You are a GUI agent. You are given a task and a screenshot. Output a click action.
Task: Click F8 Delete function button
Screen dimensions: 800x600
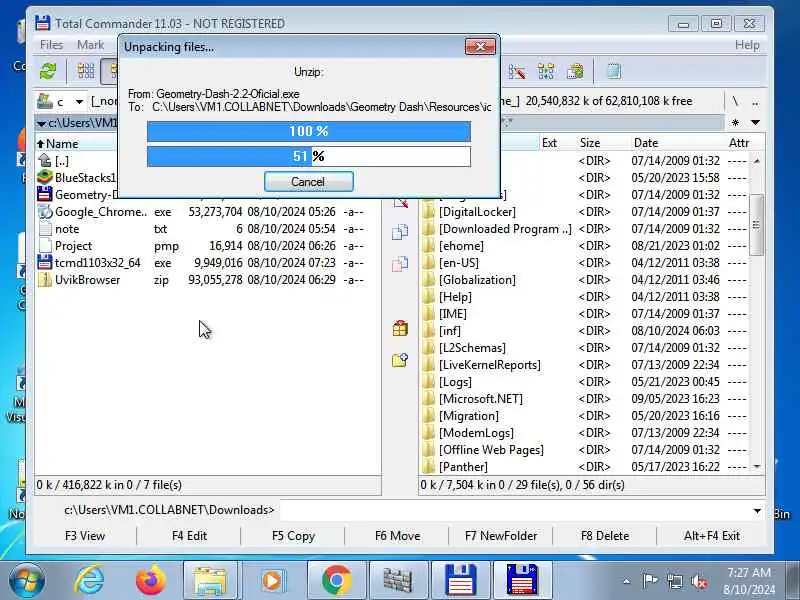(605, 536)
